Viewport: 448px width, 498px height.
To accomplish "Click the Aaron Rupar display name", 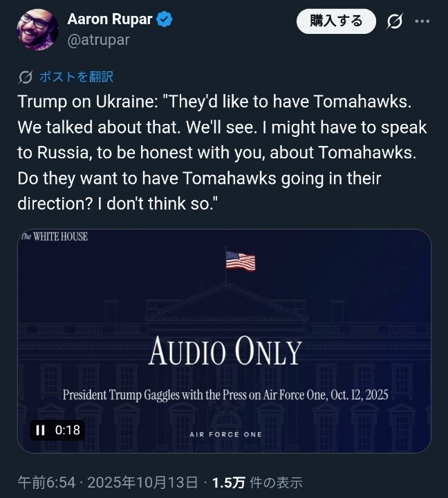I will pyautogui.click(x=109, y=19).
